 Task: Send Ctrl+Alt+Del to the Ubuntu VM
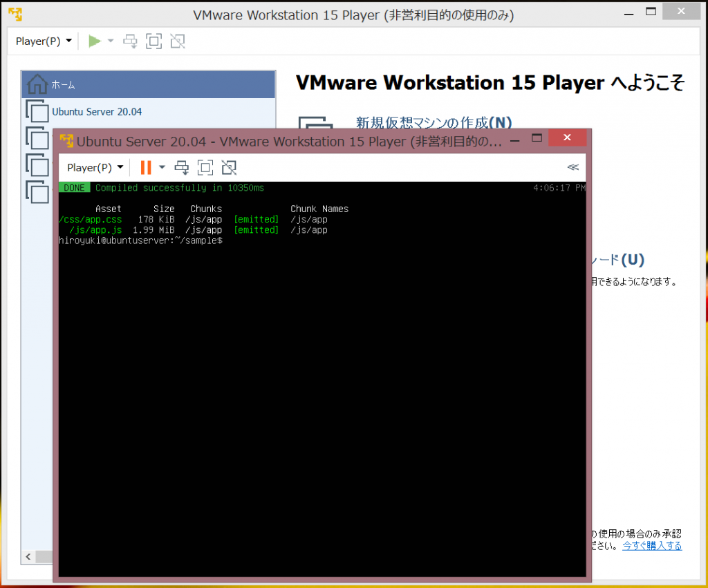point(182,167)
